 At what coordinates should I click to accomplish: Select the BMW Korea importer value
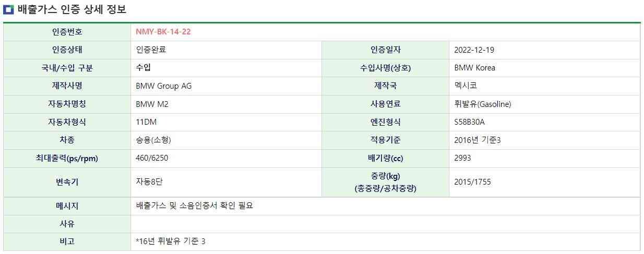(474, 68)
